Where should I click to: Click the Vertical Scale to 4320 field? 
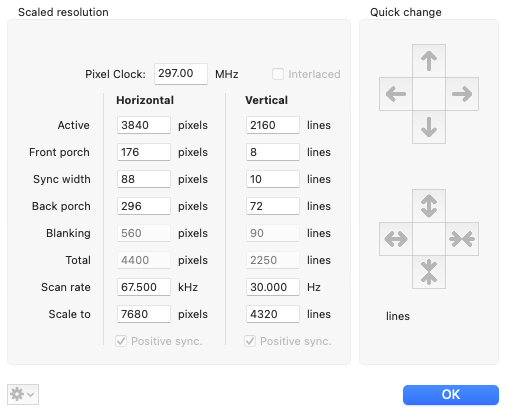(273, 314)
